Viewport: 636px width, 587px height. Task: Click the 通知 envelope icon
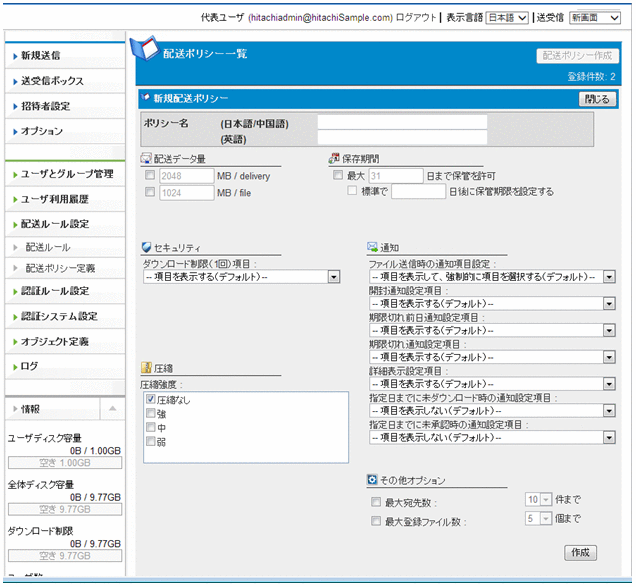tap(372, 247)
